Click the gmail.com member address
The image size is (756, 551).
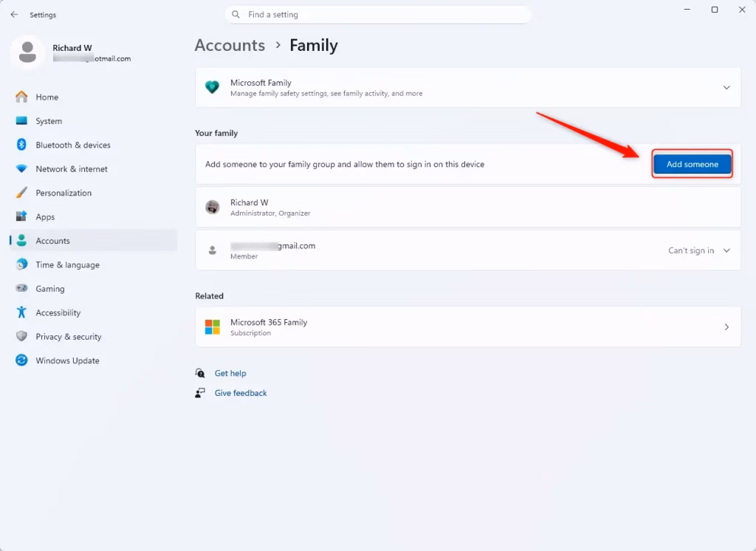[273, 245]
